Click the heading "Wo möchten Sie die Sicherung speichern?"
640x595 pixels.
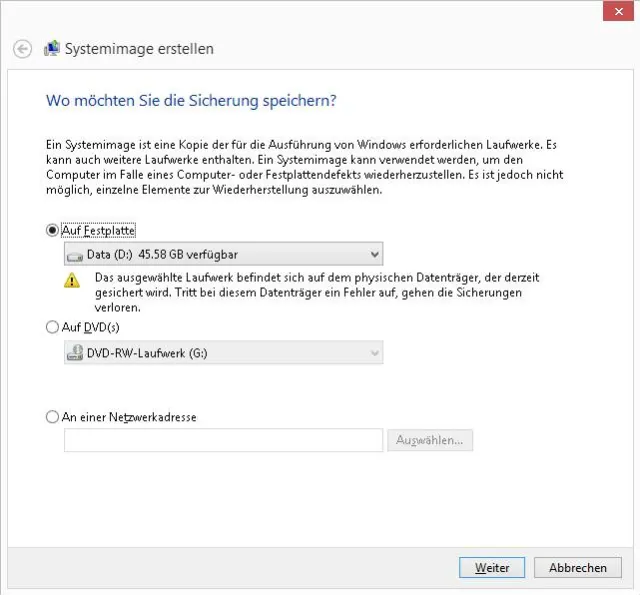pyautogui.click(x=191, y=100)
